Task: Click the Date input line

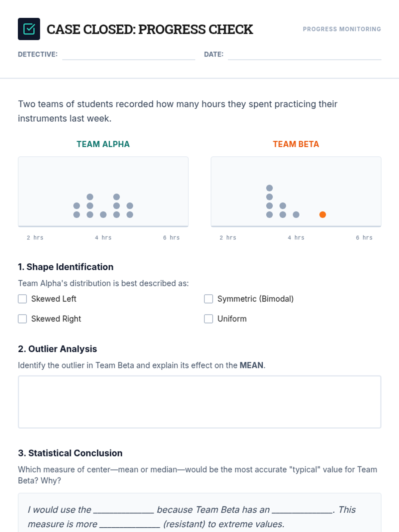Action: [304, 55]
